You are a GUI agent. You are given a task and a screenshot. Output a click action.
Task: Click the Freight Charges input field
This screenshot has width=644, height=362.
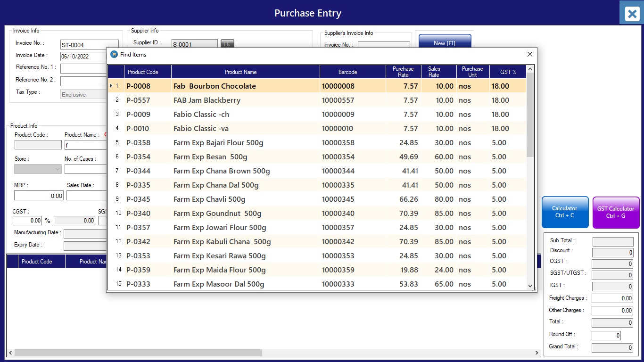[612, 298]
